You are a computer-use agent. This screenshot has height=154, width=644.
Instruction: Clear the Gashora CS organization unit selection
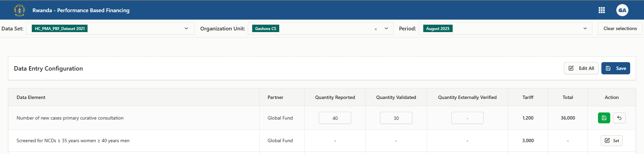click(376, 29)
